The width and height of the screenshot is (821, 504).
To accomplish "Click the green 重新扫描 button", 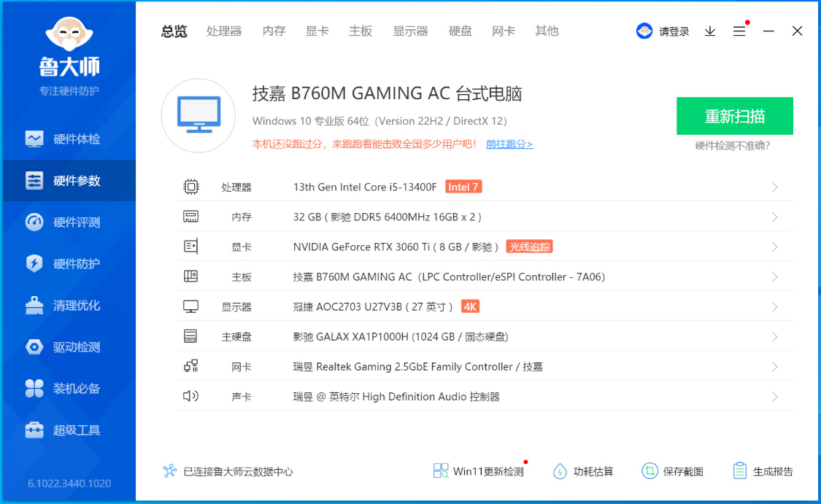I will coord(735,116).
